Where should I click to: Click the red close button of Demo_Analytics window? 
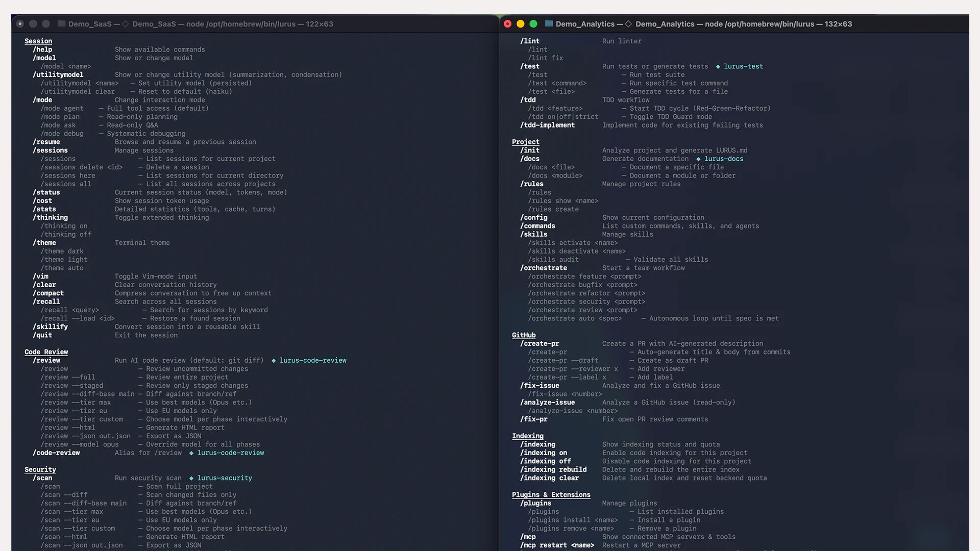(x=507, y=24)
